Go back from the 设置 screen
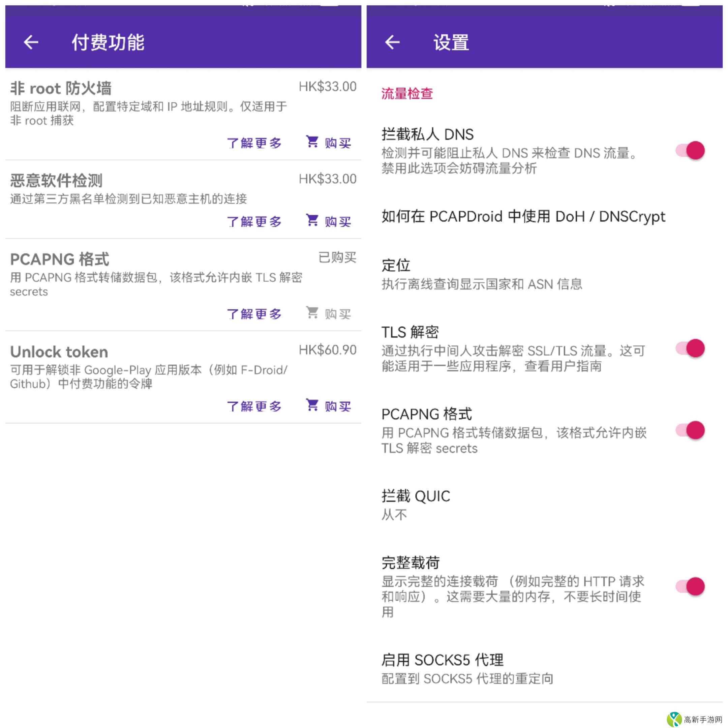Image resolution: width=728 pixels, height=728 pixels. [x=392, y=42]
